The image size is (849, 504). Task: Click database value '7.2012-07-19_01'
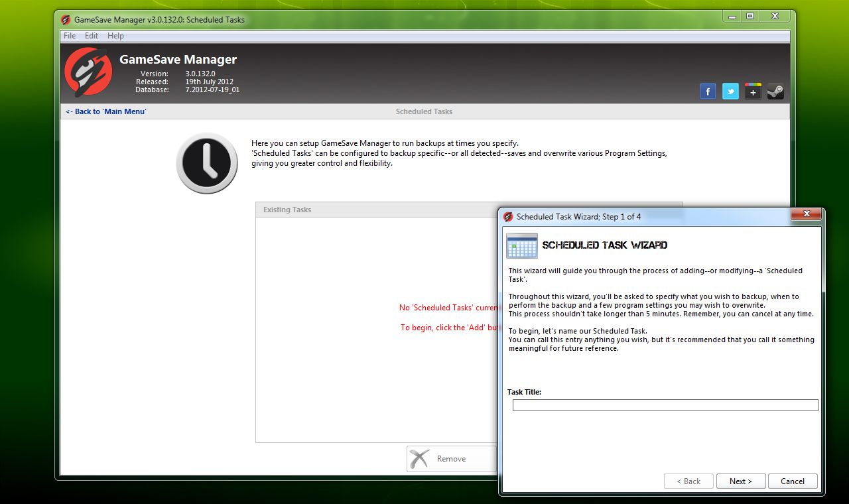point(212,90)
